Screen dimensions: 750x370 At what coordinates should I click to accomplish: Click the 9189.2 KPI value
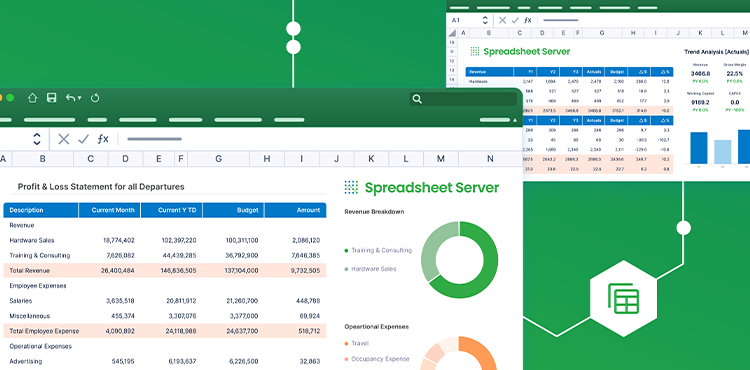pyautogui.click(x=700, y=102)
